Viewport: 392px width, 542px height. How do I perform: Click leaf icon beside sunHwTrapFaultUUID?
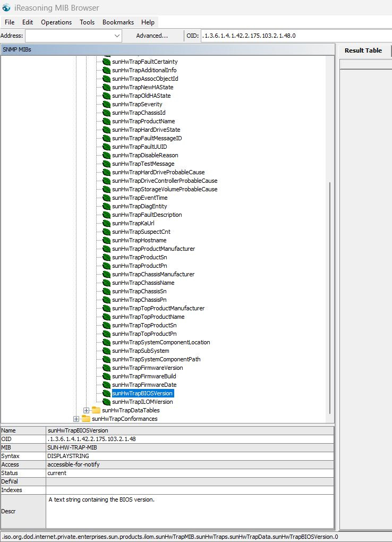tap(106, 147)
